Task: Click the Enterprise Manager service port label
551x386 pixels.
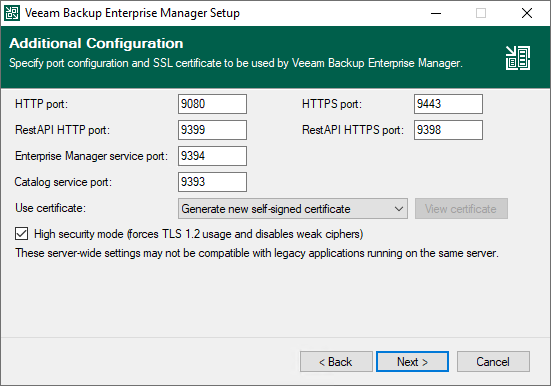Action: (91, 156)
